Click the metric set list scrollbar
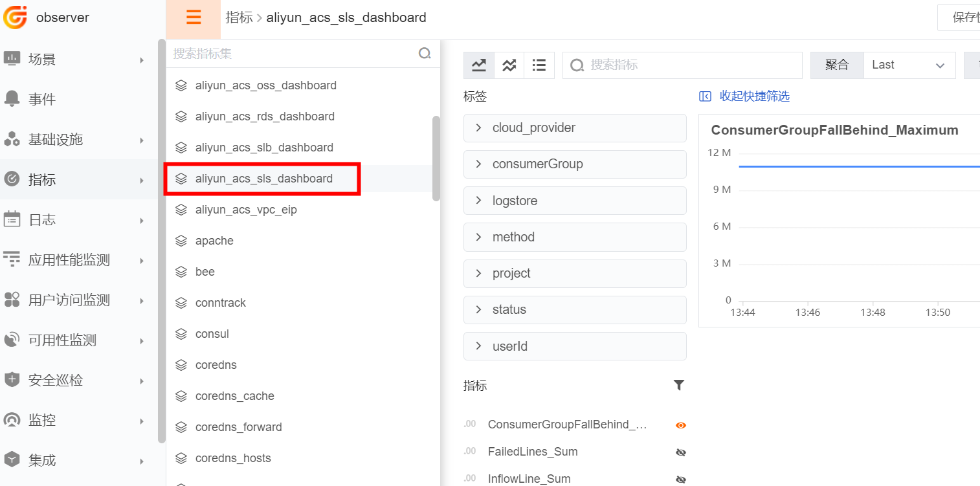 [436, 159]
